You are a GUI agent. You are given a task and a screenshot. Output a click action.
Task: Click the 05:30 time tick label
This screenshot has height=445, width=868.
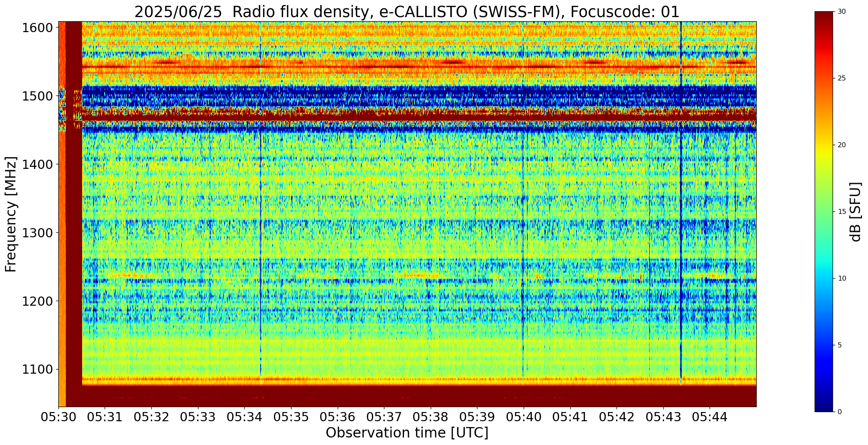point(58,417)
